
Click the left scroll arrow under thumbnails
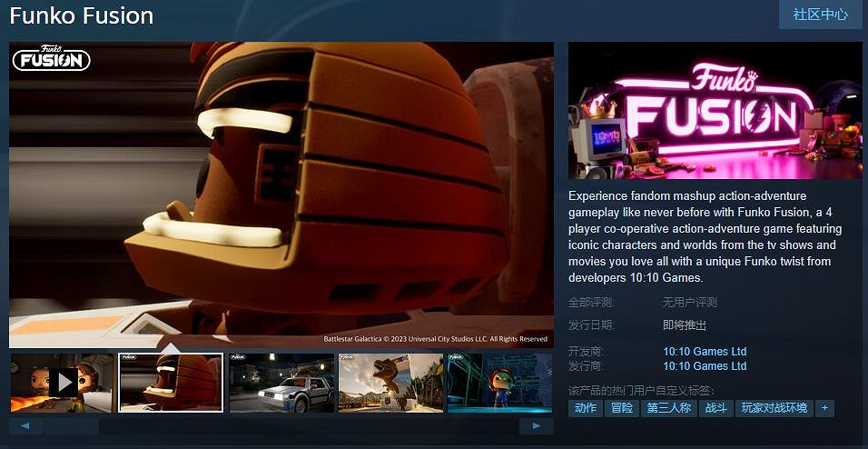pos(26,425)
